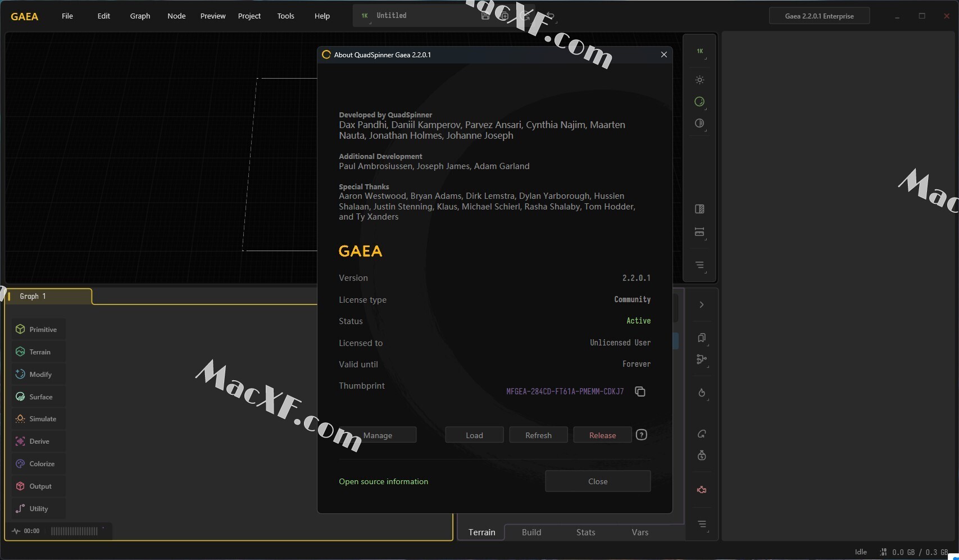Close the About dialog with X

click(663, 54)
